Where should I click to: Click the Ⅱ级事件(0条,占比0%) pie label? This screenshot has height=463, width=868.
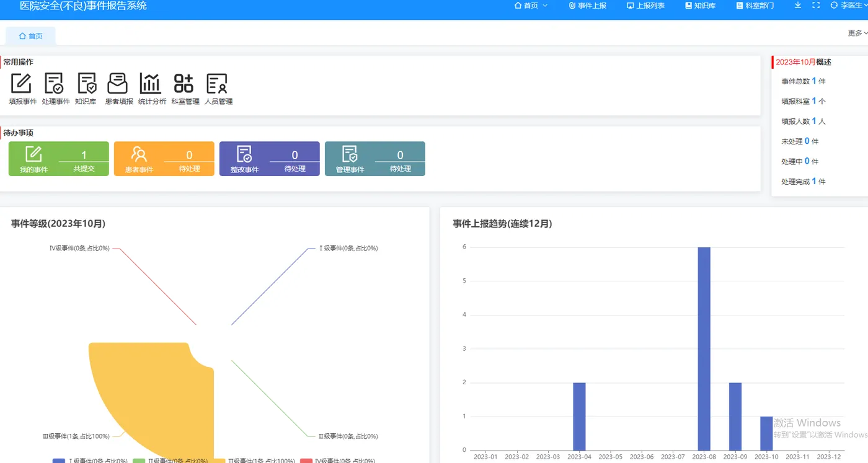pyautogui.click(x=348, y=436)
